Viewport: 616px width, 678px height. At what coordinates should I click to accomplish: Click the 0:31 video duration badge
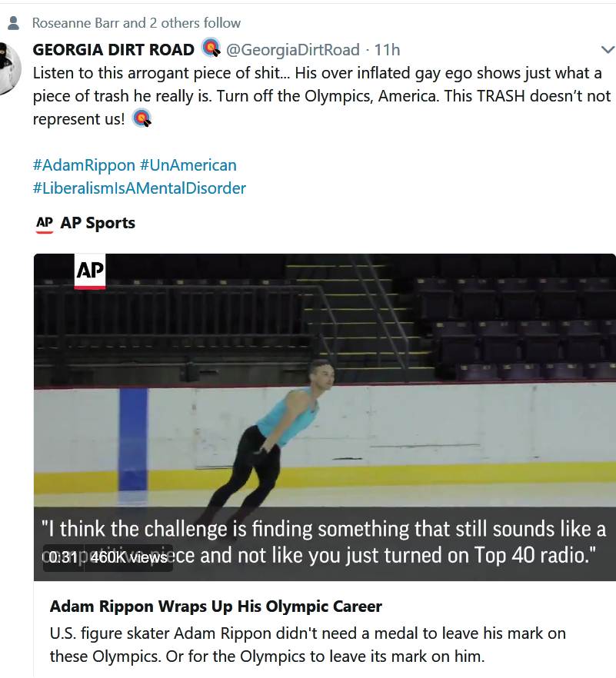pyautogui.click(x=63, y=558)
